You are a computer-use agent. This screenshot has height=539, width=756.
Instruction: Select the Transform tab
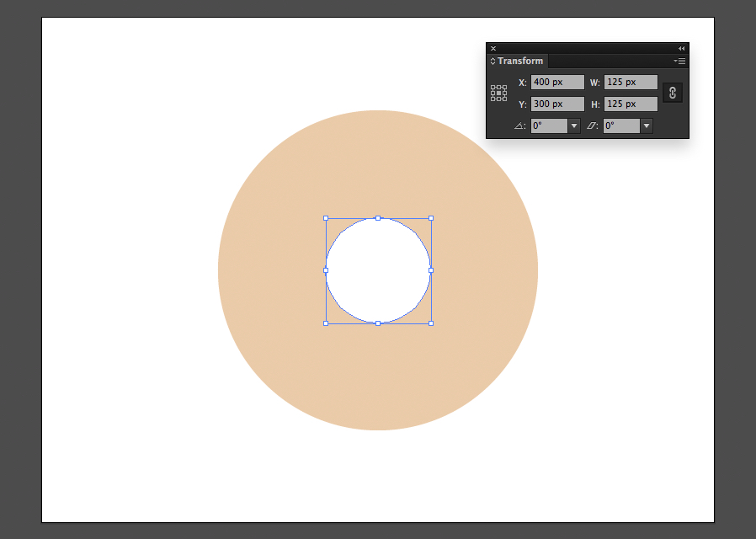coord(519,61)
